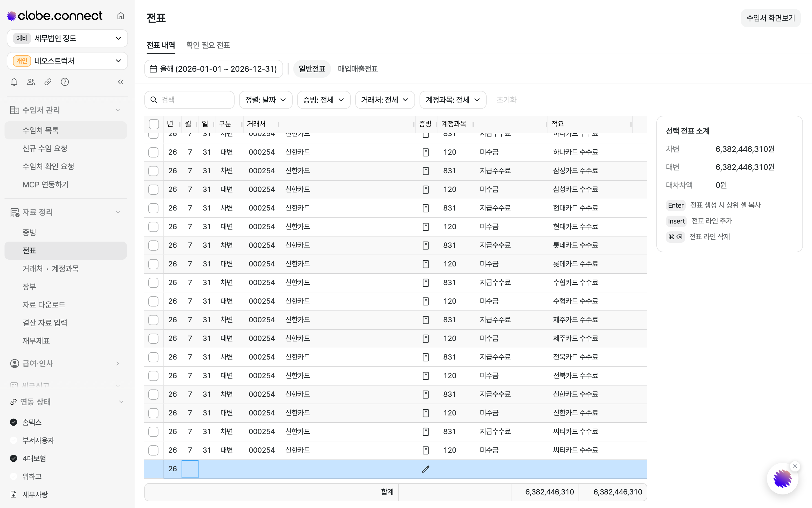Dismiss the assistant bubble with X
The height and width of the screenshot is (508, 812).
[795, 466]
